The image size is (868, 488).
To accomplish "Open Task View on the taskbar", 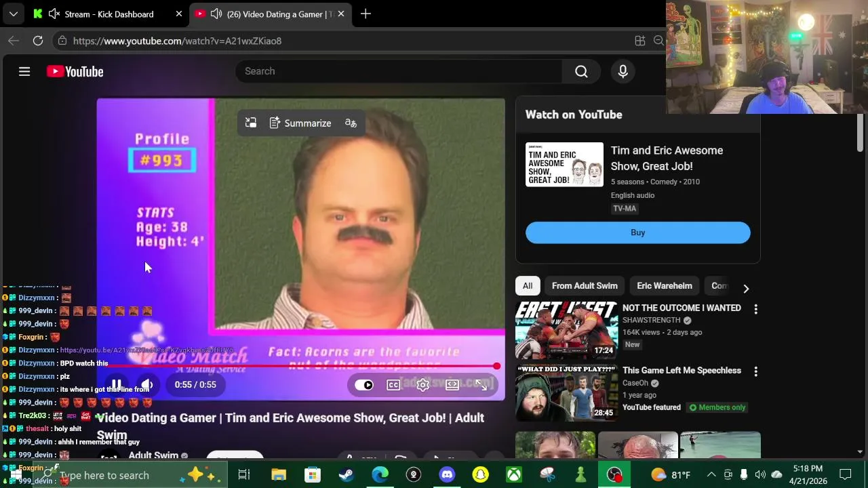I will tap(244, 475).
